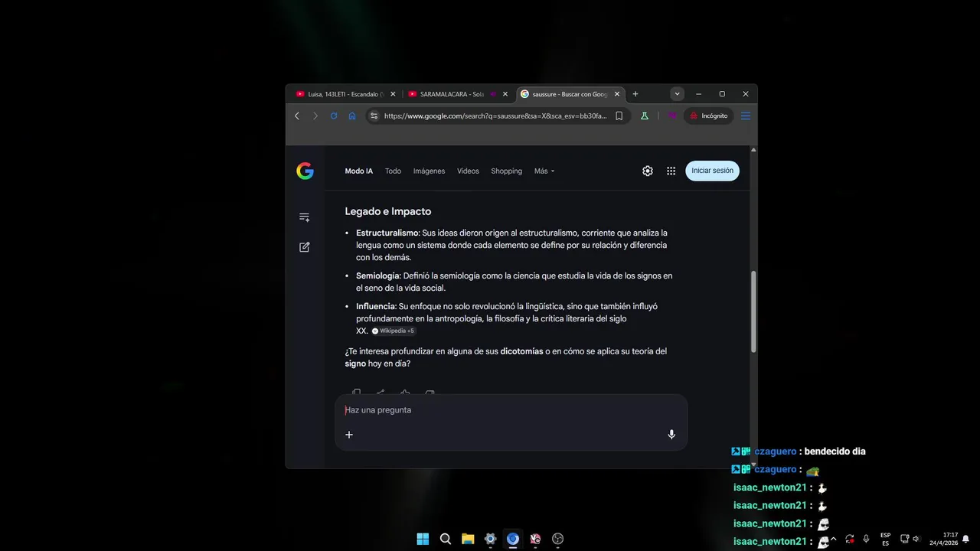Expand the tab search dropdown arrow
Image resolution: width=980 pixels, height=551 pixels.
click(x=677, y=94)
